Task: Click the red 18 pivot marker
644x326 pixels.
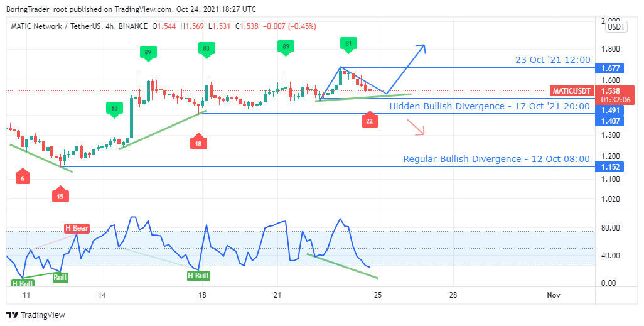Action: pyautogui.click(x=198, y=143)
